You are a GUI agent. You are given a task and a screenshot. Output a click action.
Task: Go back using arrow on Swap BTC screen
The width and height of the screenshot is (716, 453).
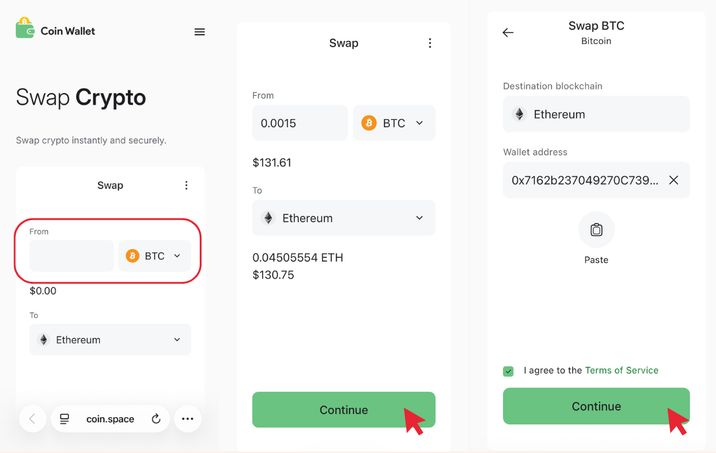(508, 32)
